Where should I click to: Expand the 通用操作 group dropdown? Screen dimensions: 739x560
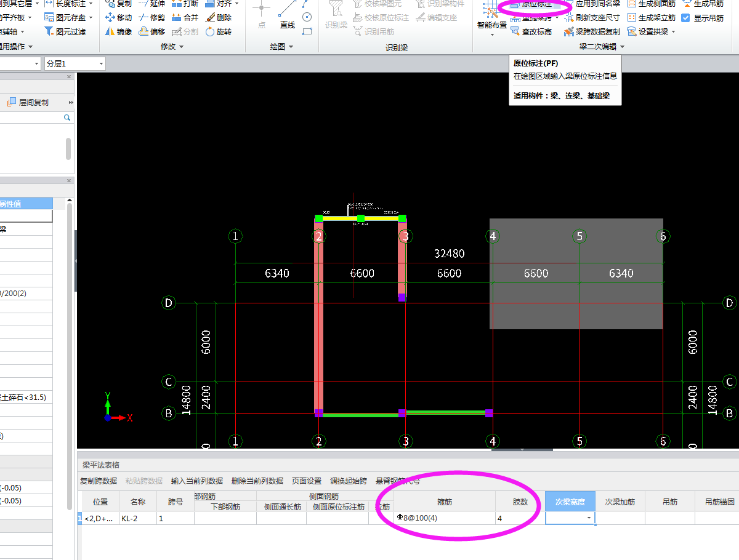pos(30,46)
